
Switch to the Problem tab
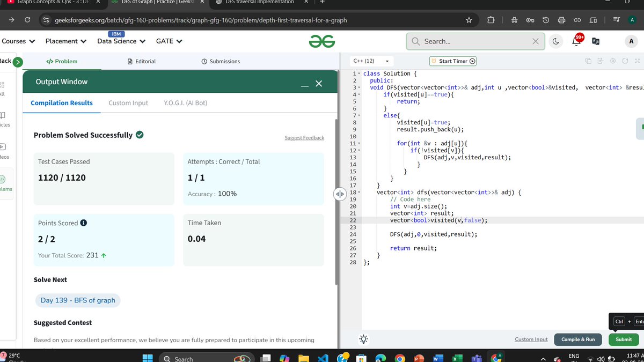(62, 61)
